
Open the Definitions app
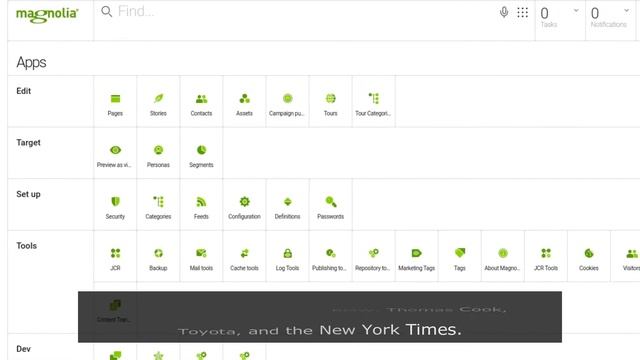287,205
